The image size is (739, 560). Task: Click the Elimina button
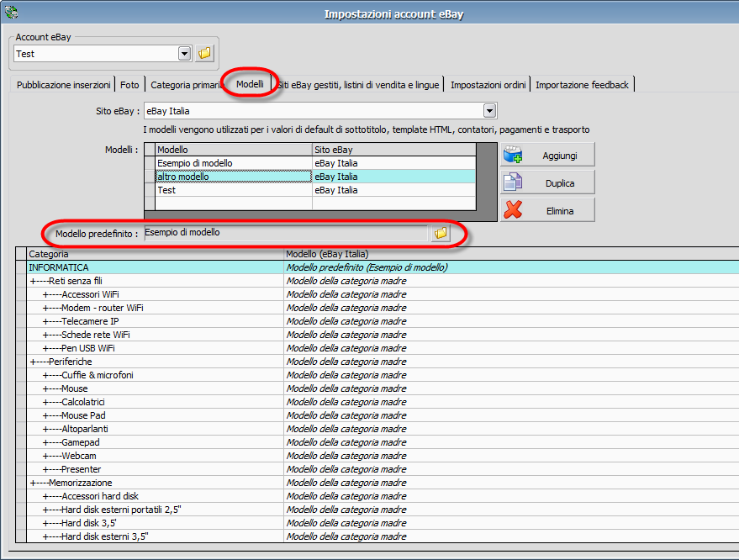tap(547, 209)
